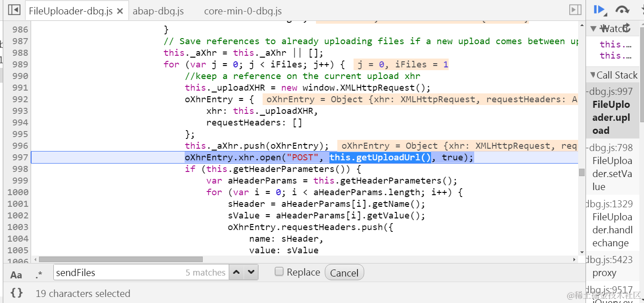The width and height of the screenshot is (644, 303).
Task: Cancel the search bar
Action: 344,273
